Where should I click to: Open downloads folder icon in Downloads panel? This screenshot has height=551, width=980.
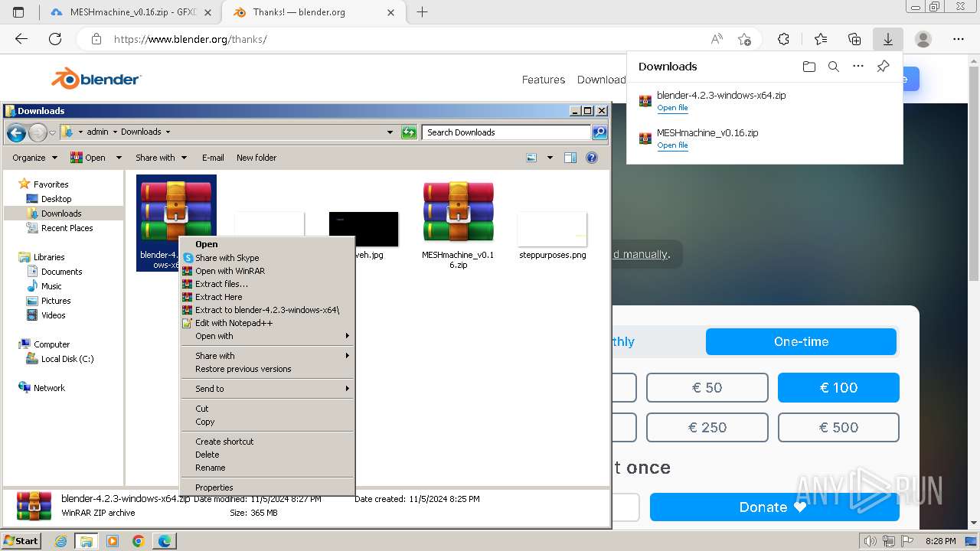(809, 67)
